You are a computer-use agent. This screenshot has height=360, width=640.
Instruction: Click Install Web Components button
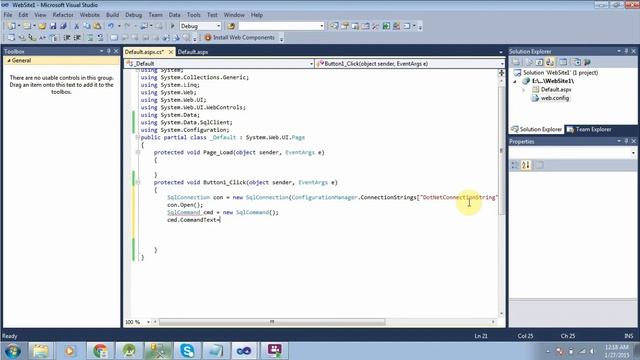(240, 38)
